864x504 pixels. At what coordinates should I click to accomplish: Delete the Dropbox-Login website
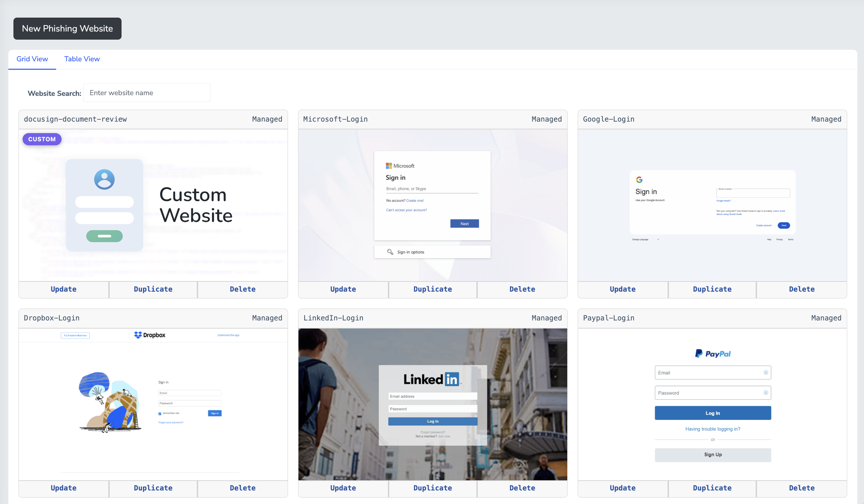tap(243, 488)
